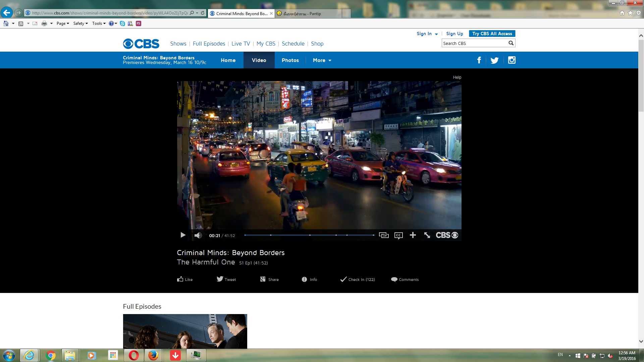
Task: Open Firefox from the taskbar
Action: [153, 355]
